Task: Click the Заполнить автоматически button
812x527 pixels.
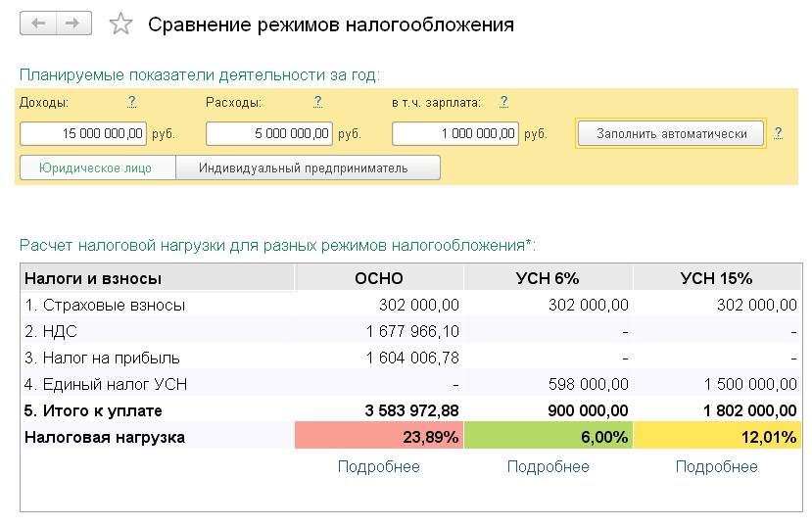Action: [671, 133]
